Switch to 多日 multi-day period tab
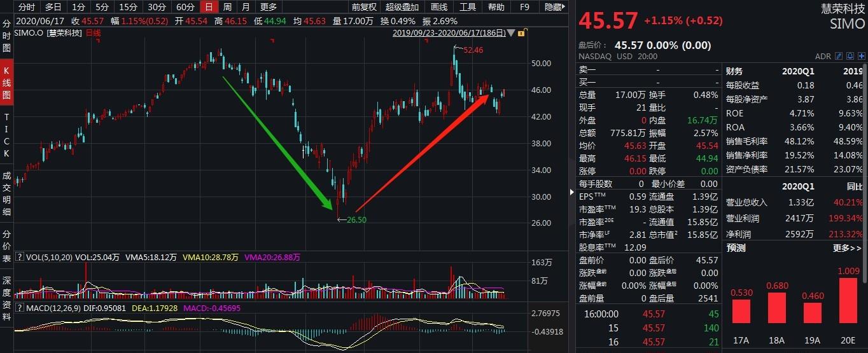The height and width of the screenshot is (353, 868). tap(53, 7)
